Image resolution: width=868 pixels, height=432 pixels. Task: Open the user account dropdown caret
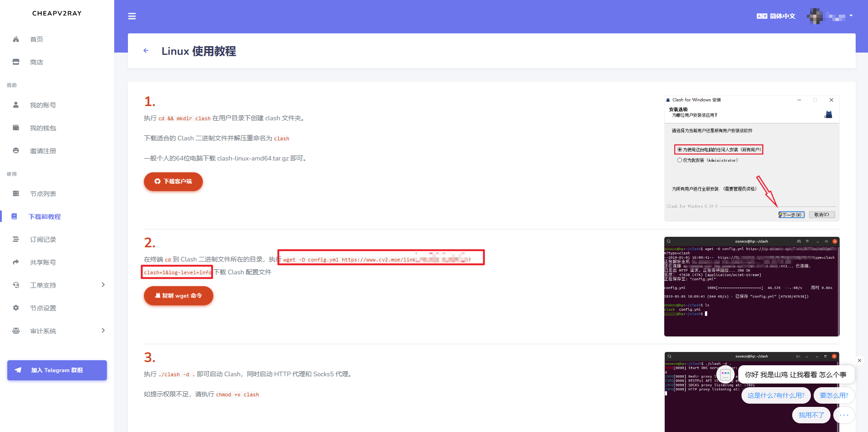point(851,16)
